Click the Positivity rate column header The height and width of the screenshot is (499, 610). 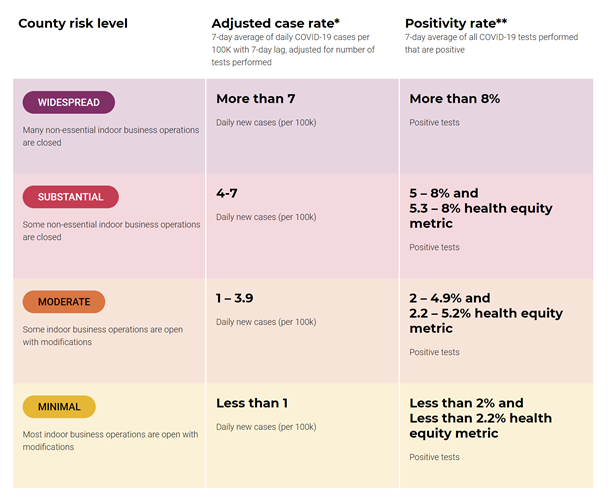pyautogui.click(x=456, y=23)
